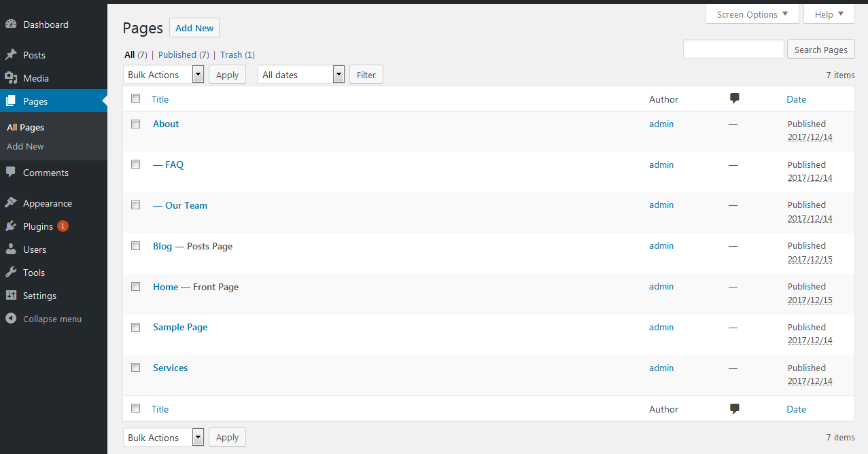Click the Users person icon

point(11,249)
